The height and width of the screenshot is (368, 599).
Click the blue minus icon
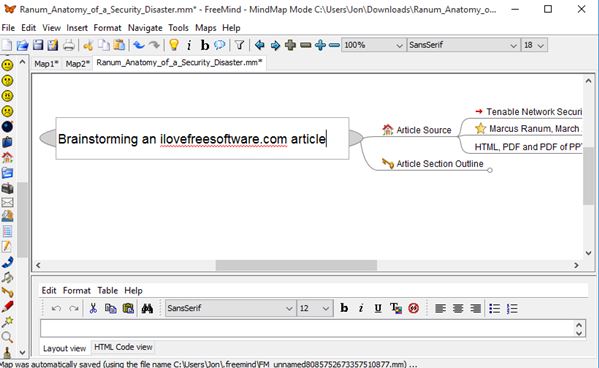[334, 45]
